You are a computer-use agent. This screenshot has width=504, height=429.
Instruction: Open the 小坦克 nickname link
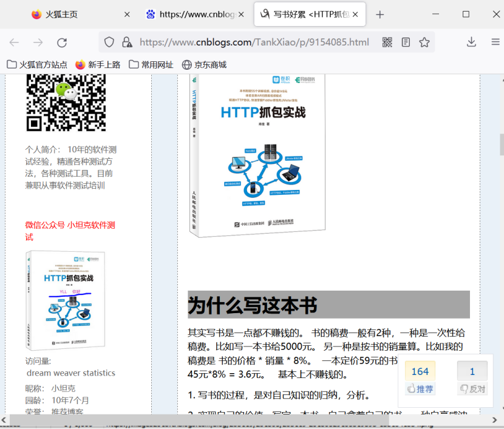tap(63, 388)
